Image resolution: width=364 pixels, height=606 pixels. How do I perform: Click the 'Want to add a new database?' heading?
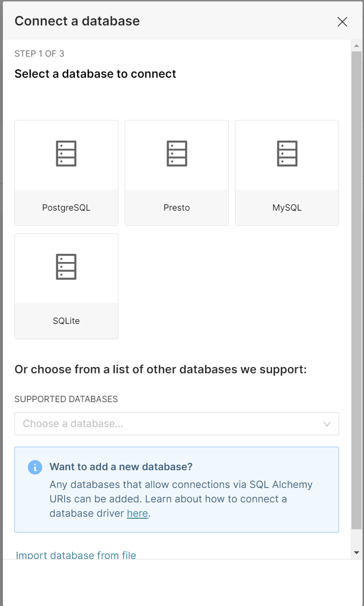(121, 467)
